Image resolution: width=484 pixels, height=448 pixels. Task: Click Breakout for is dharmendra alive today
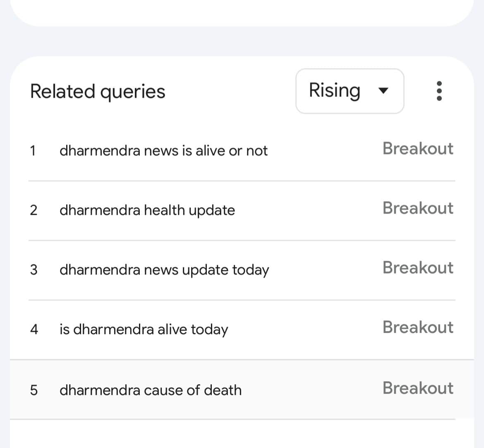[x=417, y=328]
